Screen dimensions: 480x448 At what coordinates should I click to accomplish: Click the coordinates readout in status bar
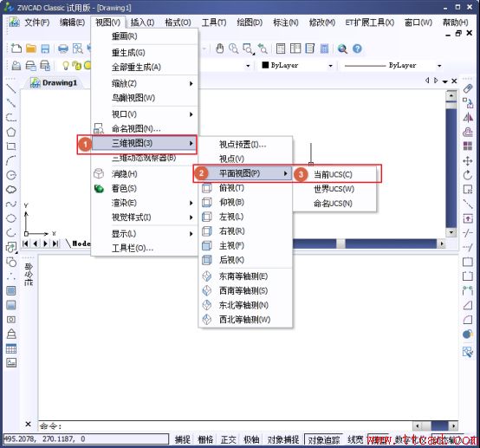click(86, 438)
